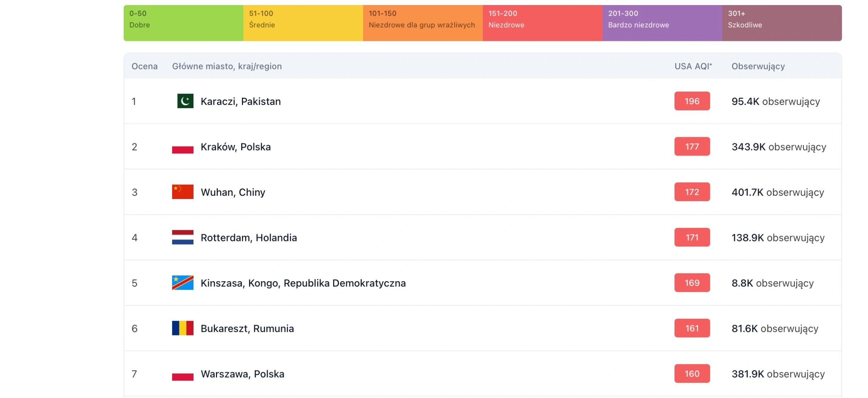Select the maroon 301+ Szkodliwe swatch

point(782,23)
